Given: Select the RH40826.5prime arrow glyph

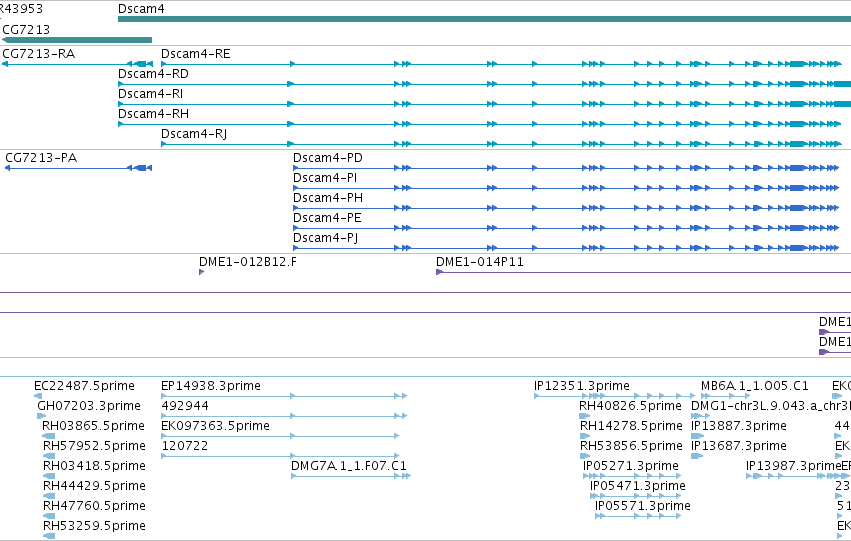Looking at the screenshot, I should (x=585, y=416).
